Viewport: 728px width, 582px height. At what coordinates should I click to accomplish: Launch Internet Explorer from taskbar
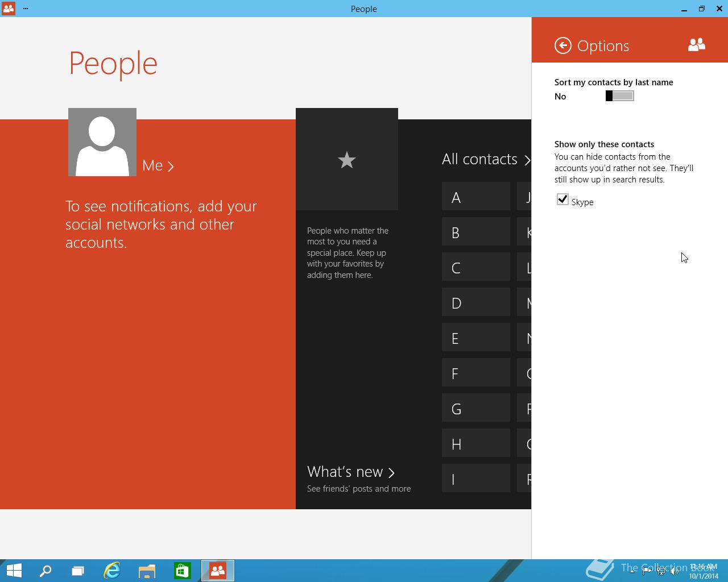112,571
